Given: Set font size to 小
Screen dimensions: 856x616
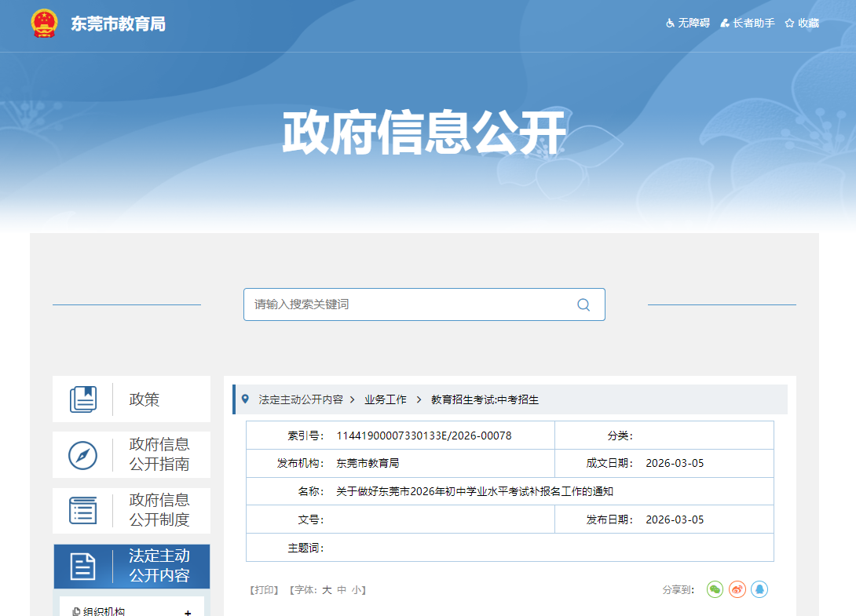Looking at the screenshot, I should click(x=356, y=590).
